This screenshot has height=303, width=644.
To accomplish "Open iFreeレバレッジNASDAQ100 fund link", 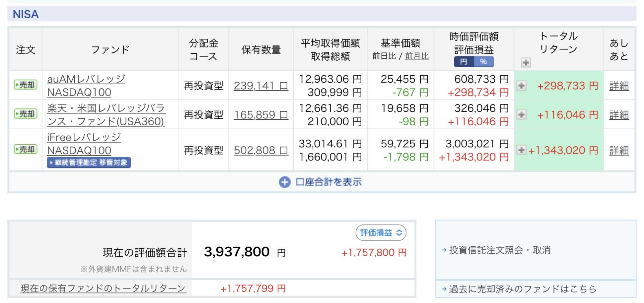I will [84, 144].
